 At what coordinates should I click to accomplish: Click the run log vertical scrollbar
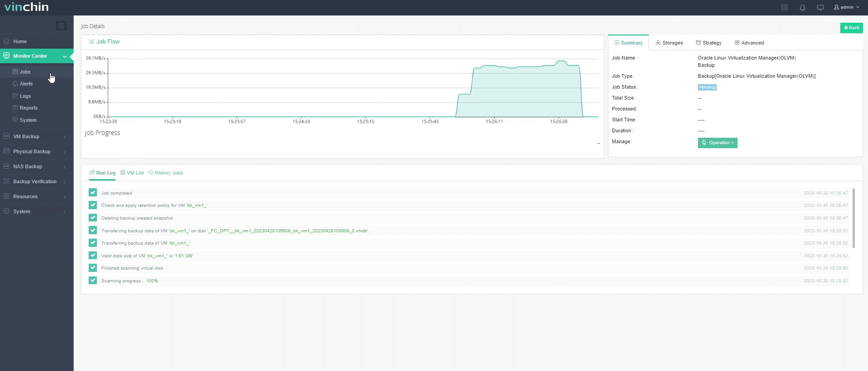[x=853, y=218]
